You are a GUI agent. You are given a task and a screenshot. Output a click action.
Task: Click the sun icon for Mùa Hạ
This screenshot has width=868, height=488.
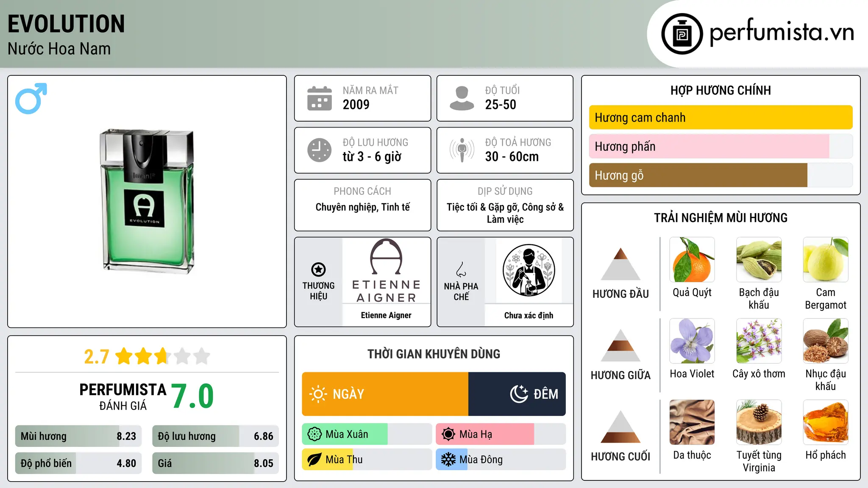point(448,434)
